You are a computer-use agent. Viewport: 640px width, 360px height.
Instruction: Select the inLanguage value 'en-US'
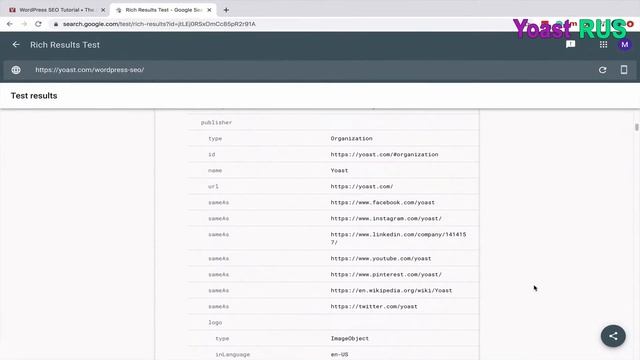tap(339, 354)
